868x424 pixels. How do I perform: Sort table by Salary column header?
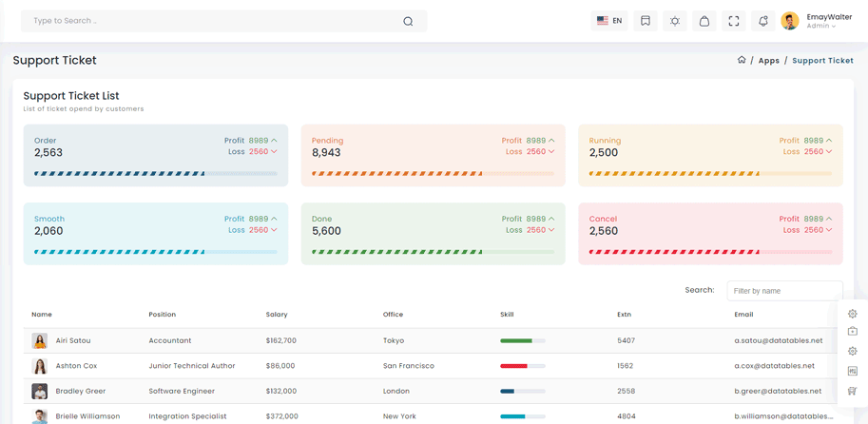pos(277,315)
